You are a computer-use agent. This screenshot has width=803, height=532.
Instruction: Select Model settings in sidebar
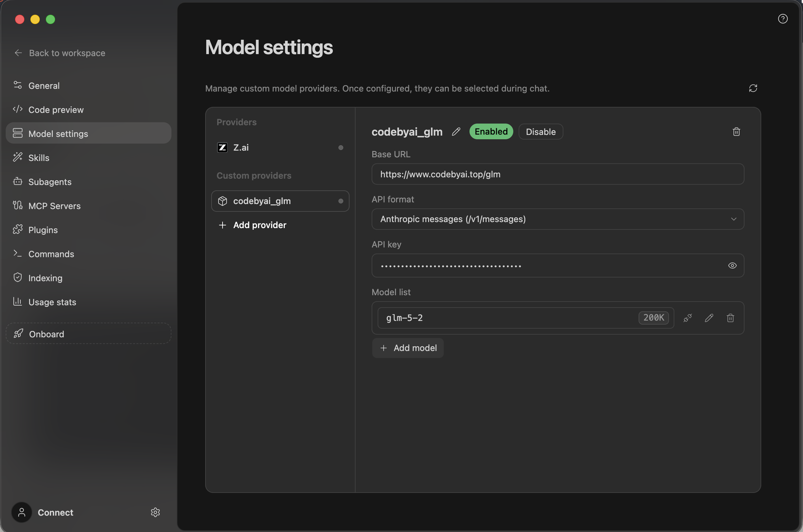[88, 134]
